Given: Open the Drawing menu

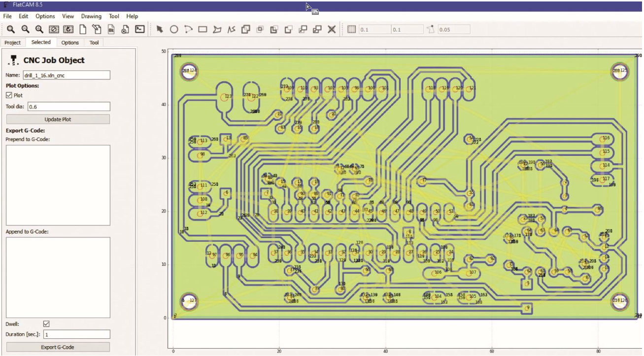Looking at the screenshot, I should [91, 16].
